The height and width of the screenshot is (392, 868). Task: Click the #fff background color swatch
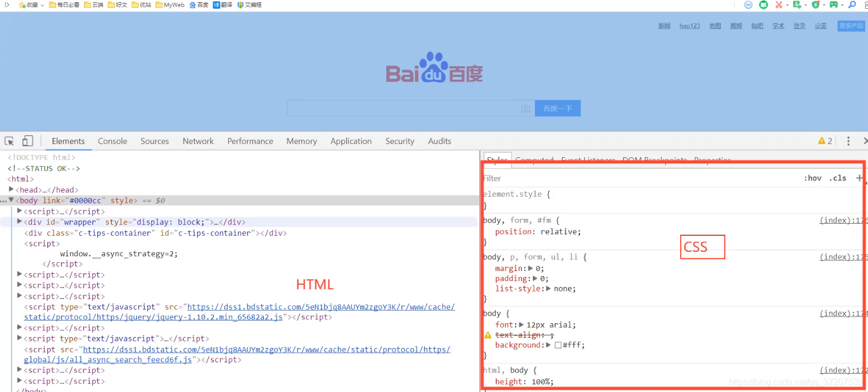coord(559,345)
